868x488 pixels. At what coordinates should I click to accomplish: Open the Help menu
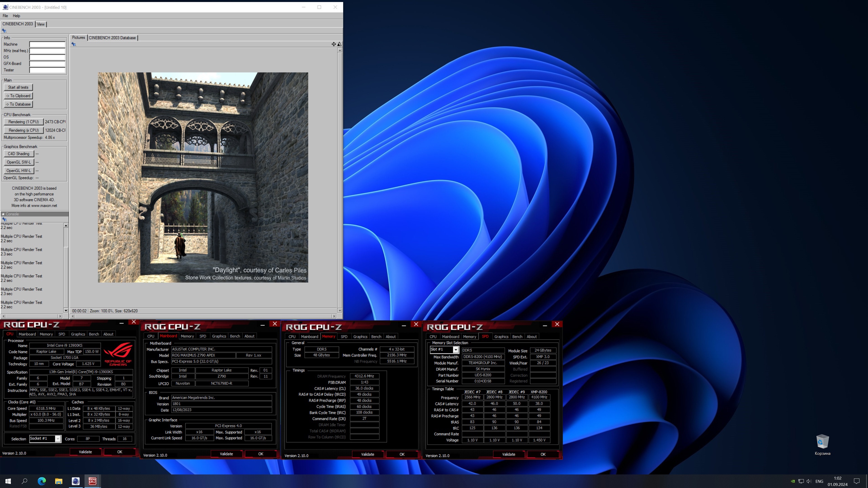tap(17, 16)
